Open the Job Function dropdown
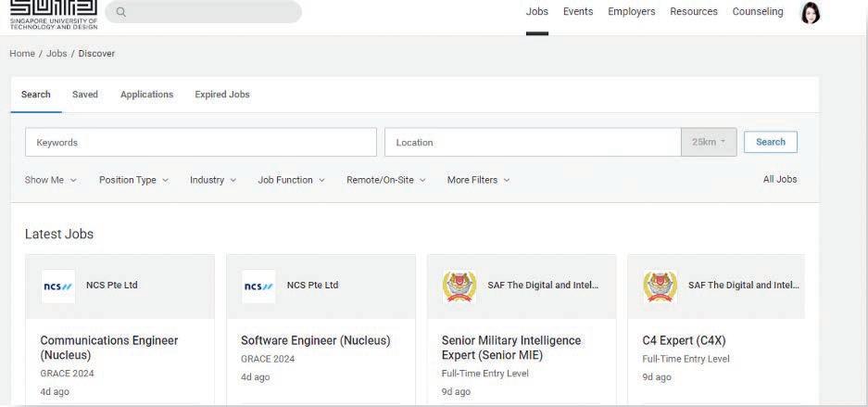The width and height of the screenshot is (868, 407). (x=291, y=180)
